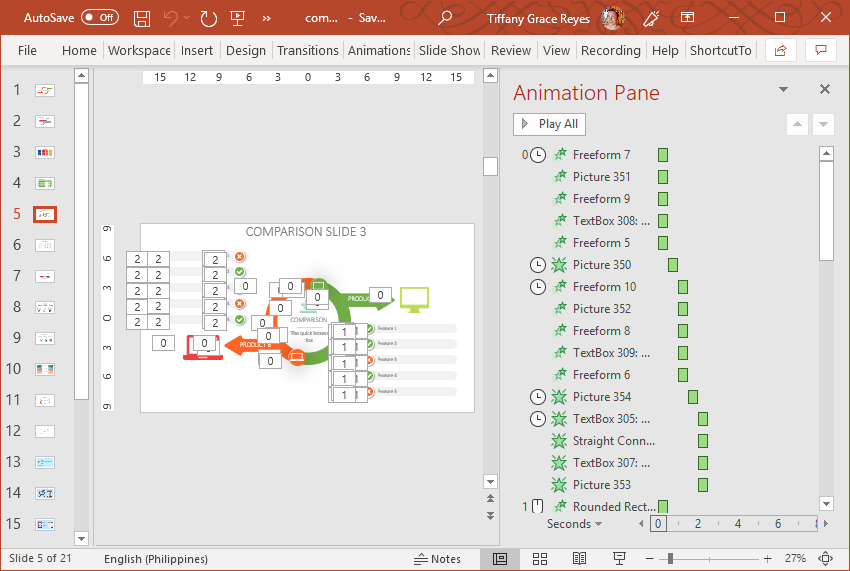Click the zoom slider handle

(x=670, y=558)
